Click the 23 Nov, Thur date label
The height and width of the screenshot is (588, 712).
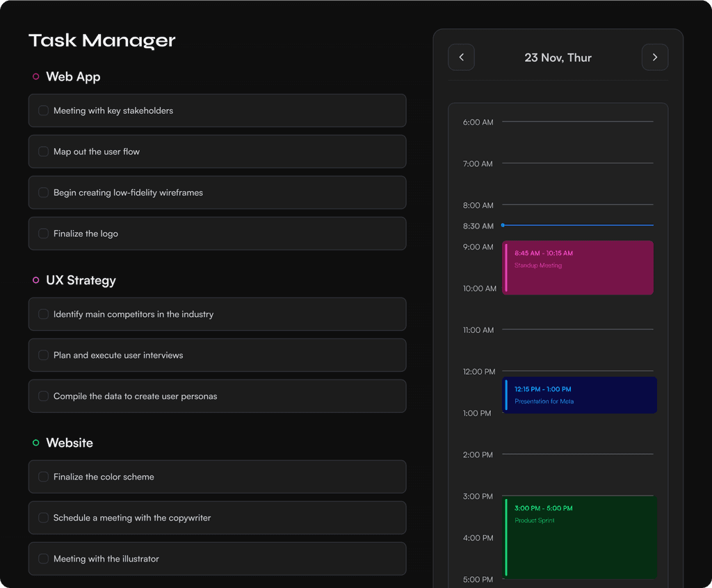[x=558, y=58]
